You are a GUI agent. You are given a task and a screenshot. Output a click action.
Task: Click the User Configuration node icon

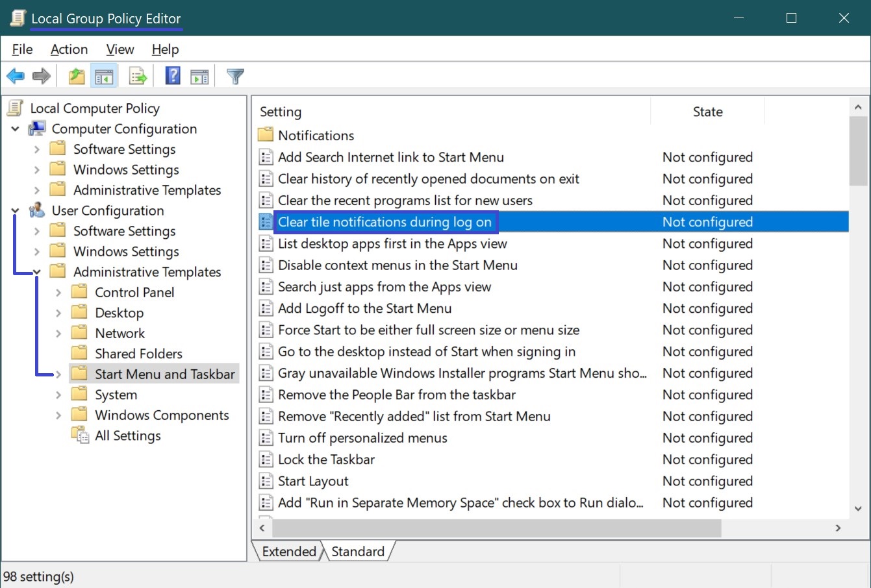[37, 210]
